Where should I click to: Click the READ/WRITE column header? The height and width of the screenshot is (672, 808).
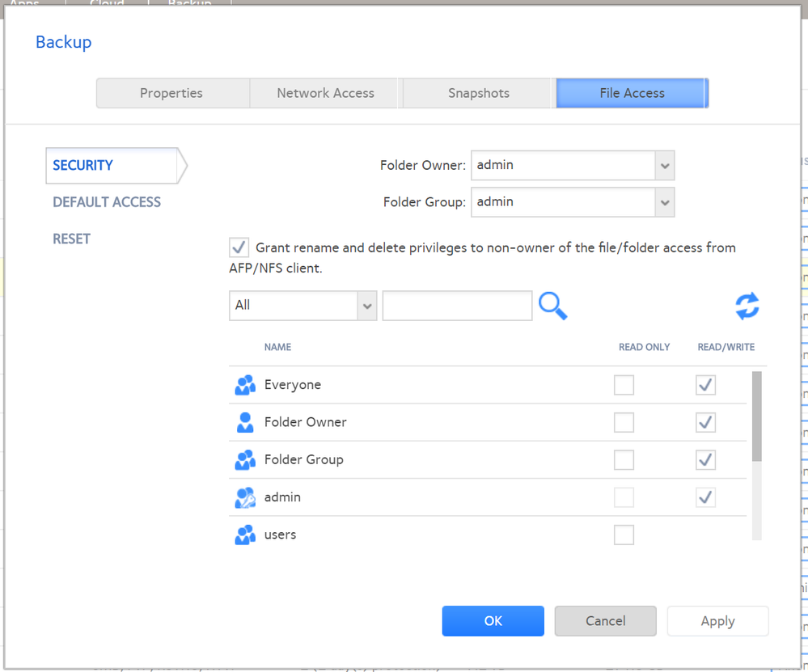[726, 348]
